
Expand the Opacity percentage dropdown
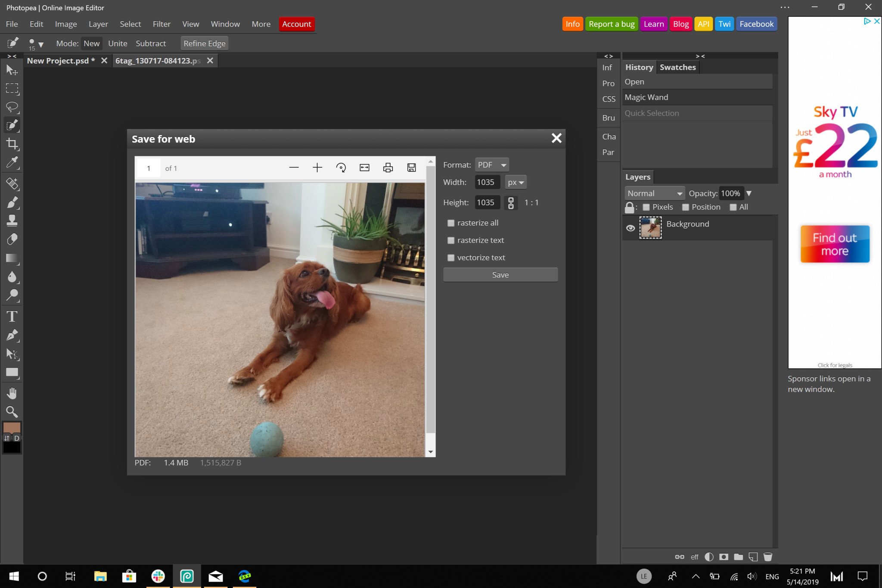click(x=749, y=192)
